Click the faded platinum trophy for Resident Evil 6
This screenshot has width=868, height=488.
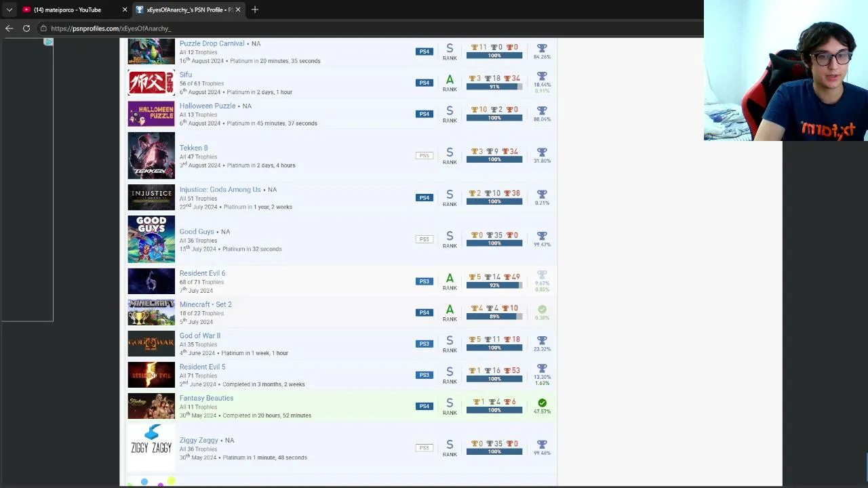542,275
